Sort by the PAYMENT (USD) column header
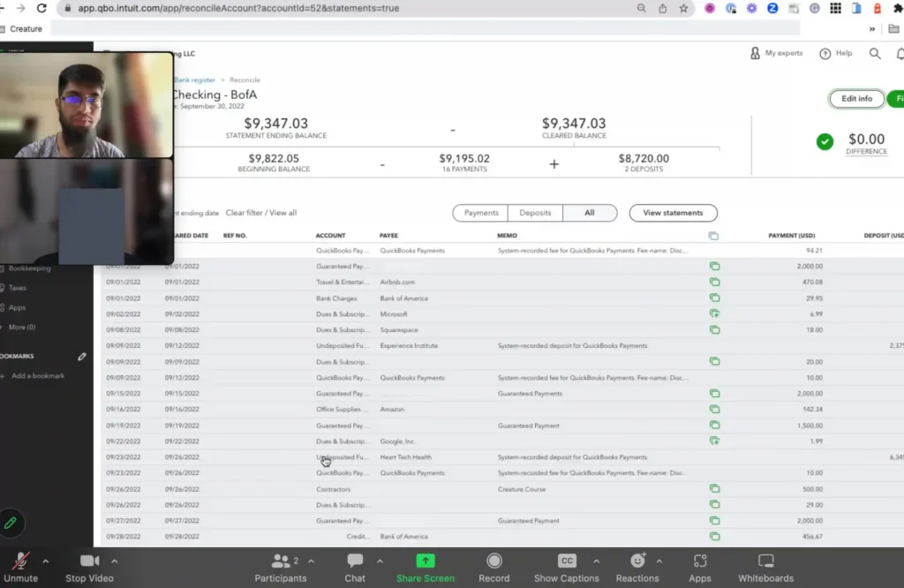This screenshot has height=588, width=904. pos(791,236)
